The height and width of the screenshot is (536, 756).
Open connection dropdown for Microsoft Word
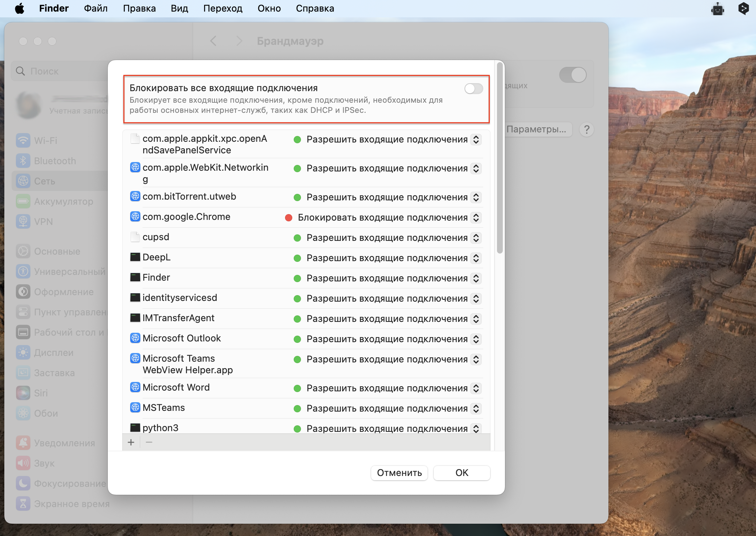coord(476,388)
